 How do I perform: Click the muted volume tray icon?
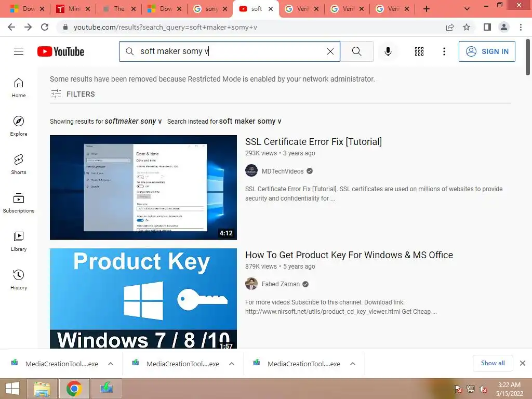click(483, 389)
